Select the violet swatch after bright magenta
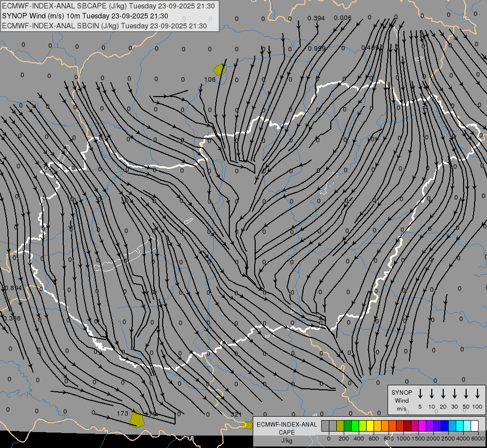The width and height of the screenshot is (487, 448). [430, 426]
